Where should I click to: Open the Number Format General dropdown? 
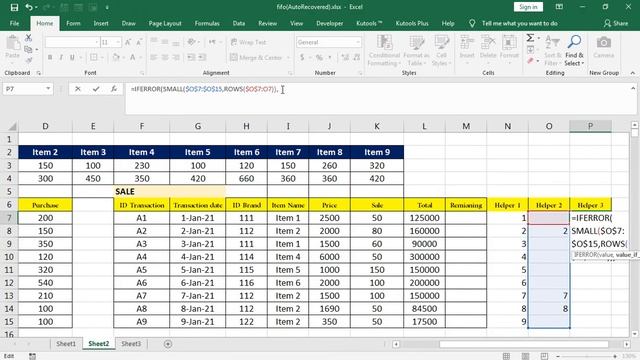(358, 42)
